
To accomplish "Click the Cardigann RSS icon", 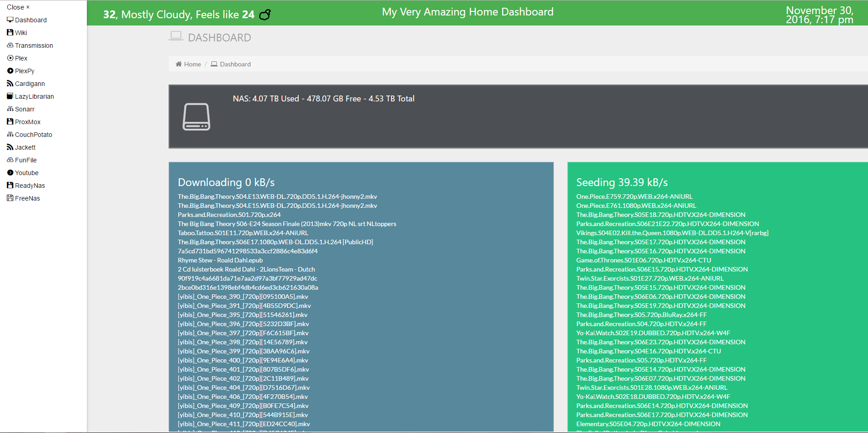I will [x=10, y=83].
